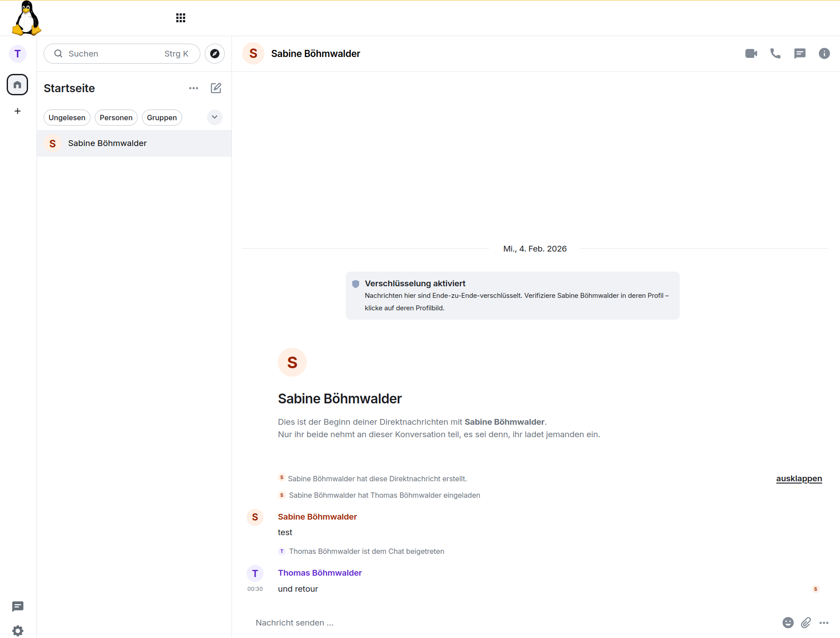
Task: Expand the filter chevron dropdown
Action: [215, 117]
